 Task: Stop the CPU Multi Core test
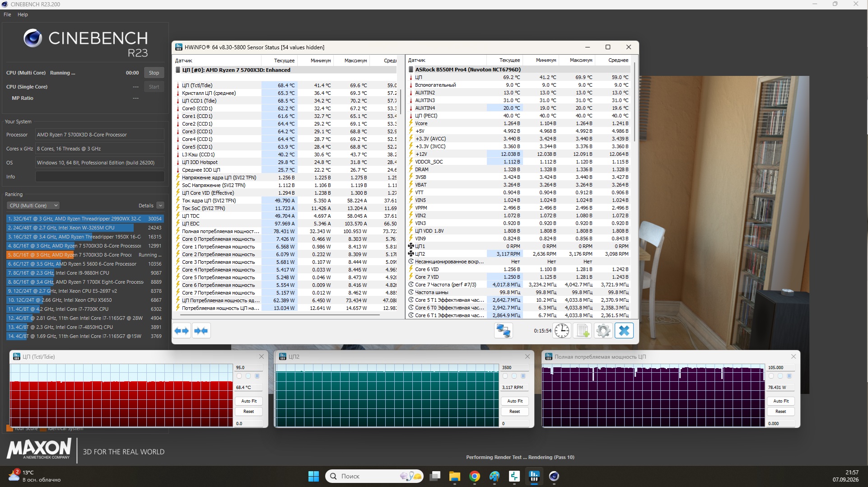154,73
